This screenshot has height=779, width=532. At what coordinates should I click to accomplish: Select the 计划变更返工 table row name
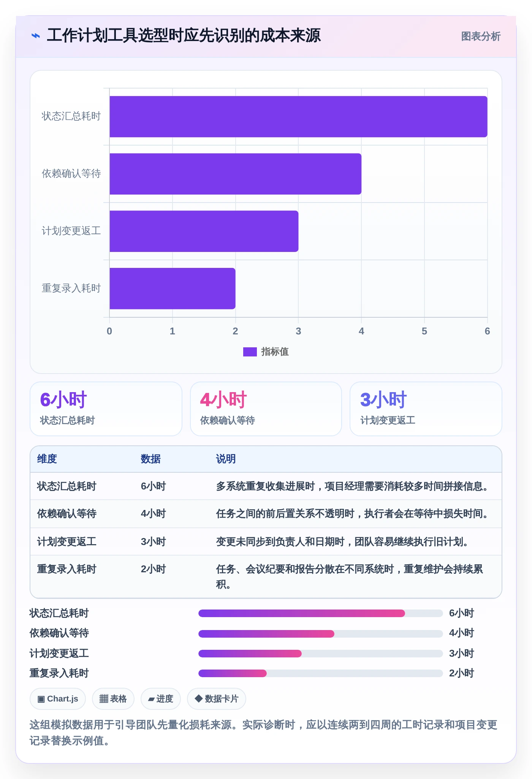[66, 541]
